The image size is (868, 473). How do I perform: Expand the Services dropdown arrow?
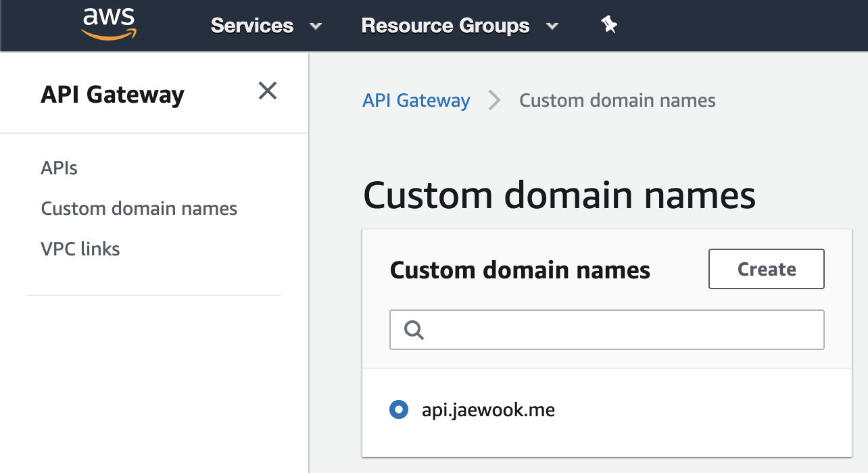tap(315, 27)
